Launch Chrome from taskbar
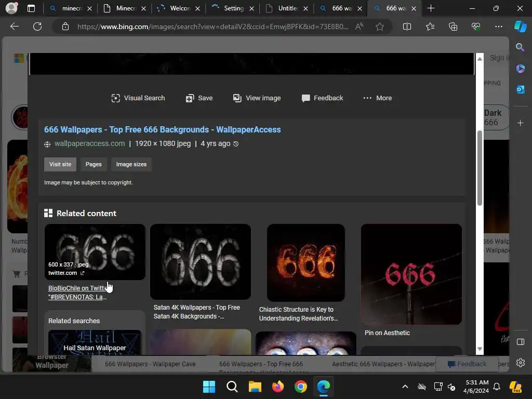This screenshot has width=532, height=399. (x=301, y=387)
